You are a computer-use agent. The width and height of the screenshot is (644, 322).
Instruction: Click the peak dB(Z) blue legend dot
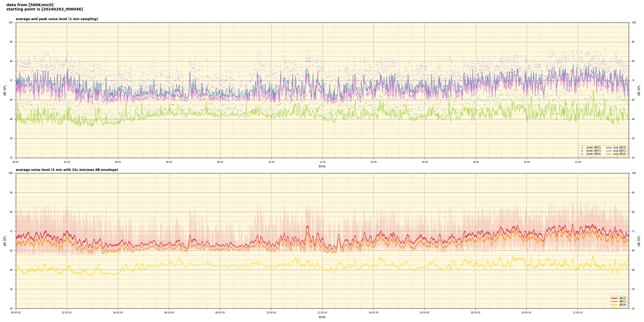[x=582, y=148]
